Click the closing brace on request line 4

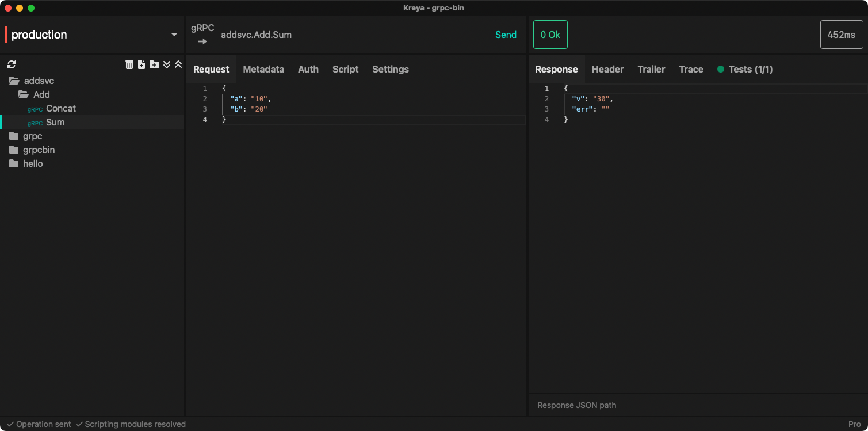coord(224,120)
